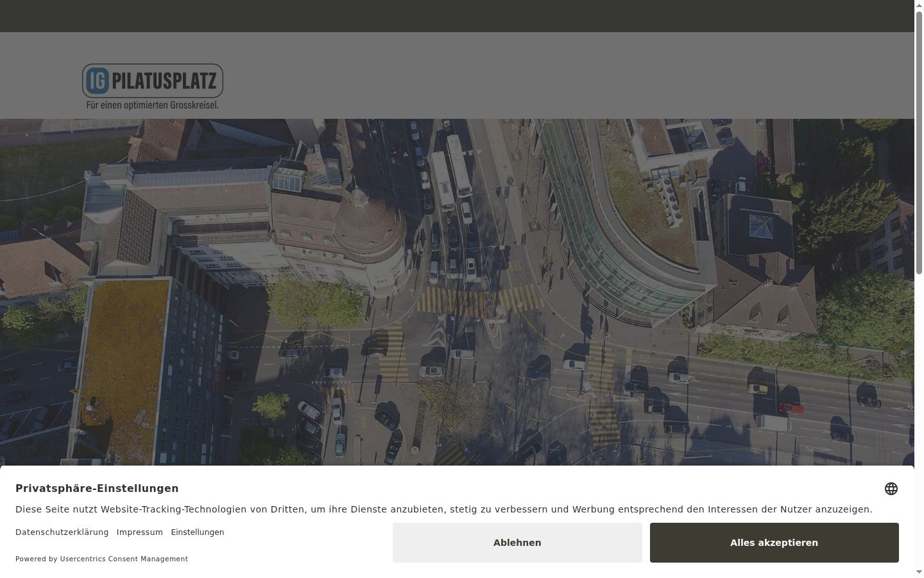
Task: Click the Ablehnen button
Action: tap(517, 543)
